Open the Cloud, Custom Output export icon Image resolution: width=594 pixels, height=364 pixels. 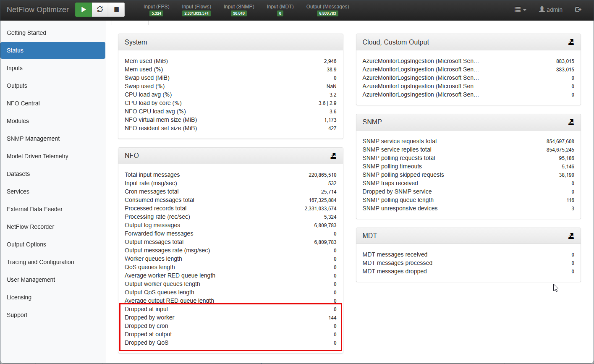(571, 42)
